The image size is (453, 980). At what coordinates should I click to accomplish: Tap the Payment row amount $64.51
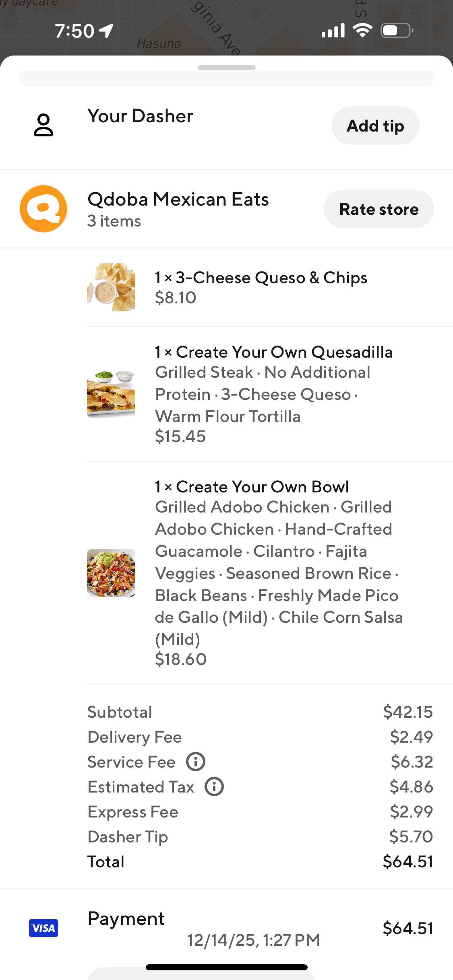pos(407,928)
